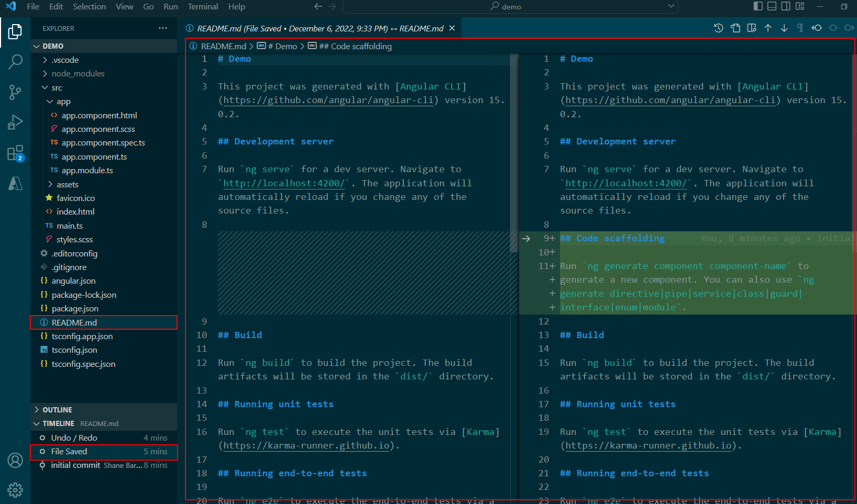Image resolution: width=857 pixels, height=504 pixels.
Task: Open the Terminal menu
Action: [203, 7]
